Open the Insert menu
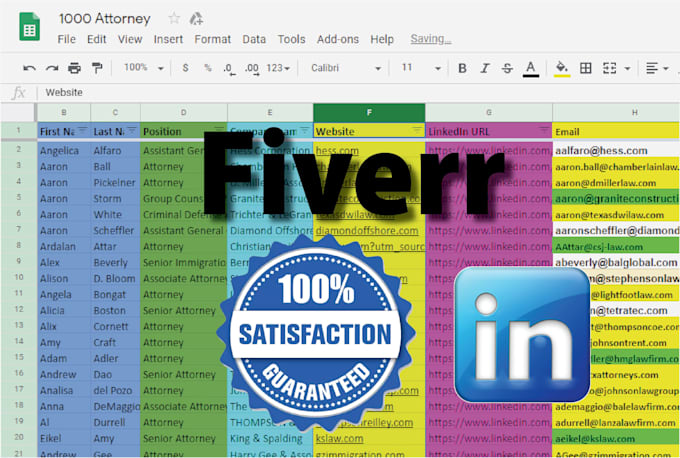 (x=168, y=39)
